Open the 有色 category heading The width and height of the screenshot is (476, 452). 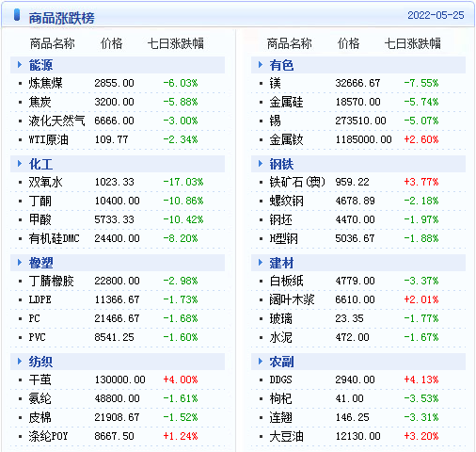pyautogui.click(x=281, y=65)
